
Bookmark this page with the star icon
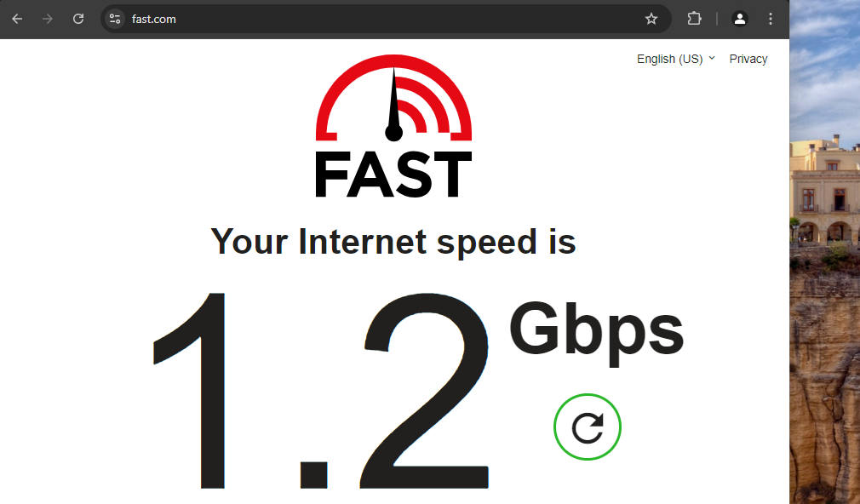point(651,20)
